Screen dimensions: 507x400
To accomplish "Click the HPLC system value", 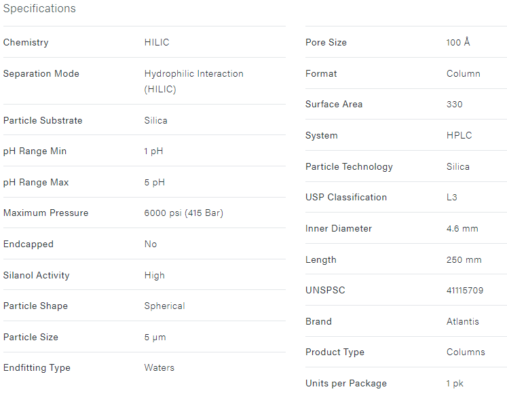I will [x=459, y=135].
